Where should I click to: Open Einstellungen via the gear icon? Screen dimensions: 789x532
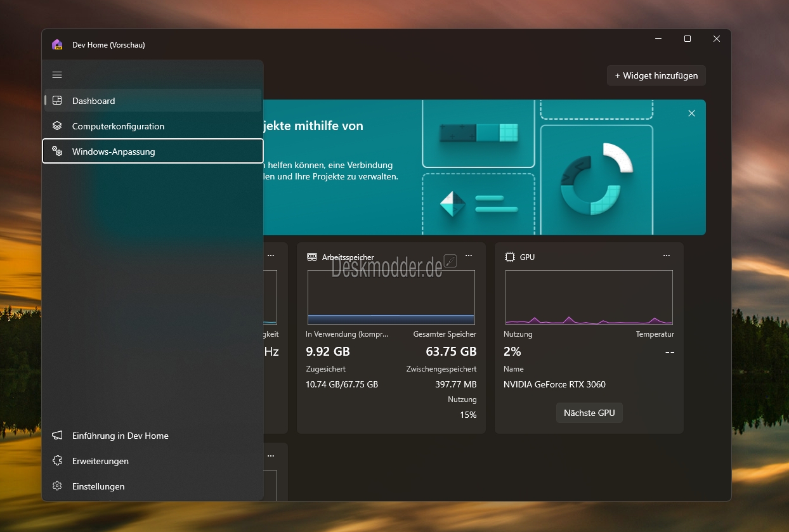point(57,486)
